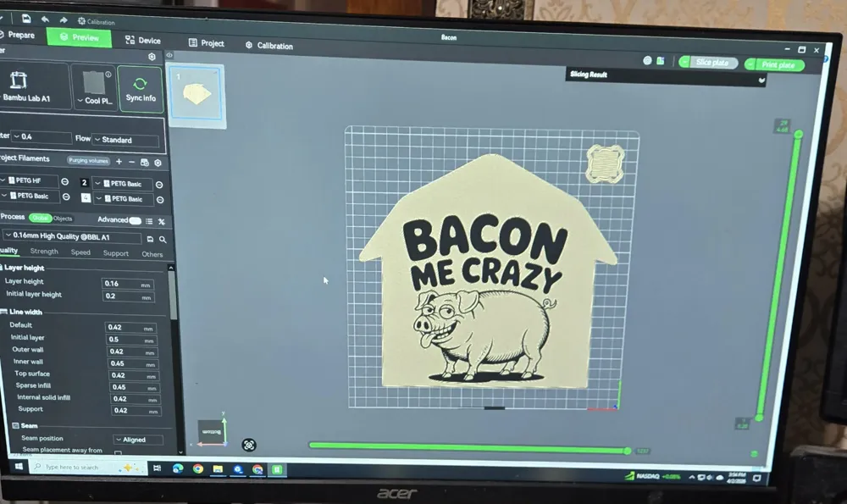847x504 pixels.
Task: Open the Others settings tab
Action: [x=152, y=254]
